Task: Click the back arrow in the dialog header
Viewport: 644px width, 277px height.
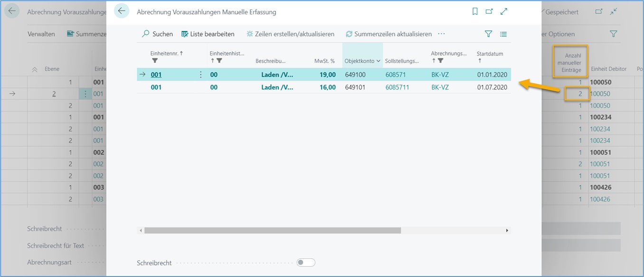Action: (x=122, y=11)
